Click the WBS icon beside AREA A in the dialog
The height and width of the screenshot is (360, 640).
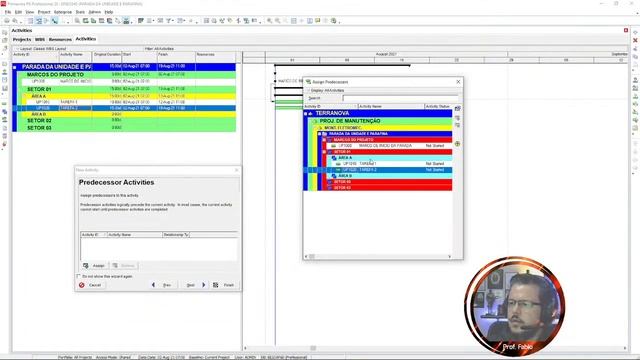(334, 158)
